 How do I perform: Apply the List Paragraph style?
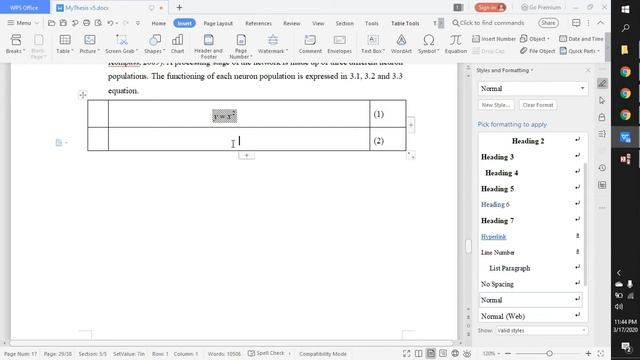[x=531, y=268]
